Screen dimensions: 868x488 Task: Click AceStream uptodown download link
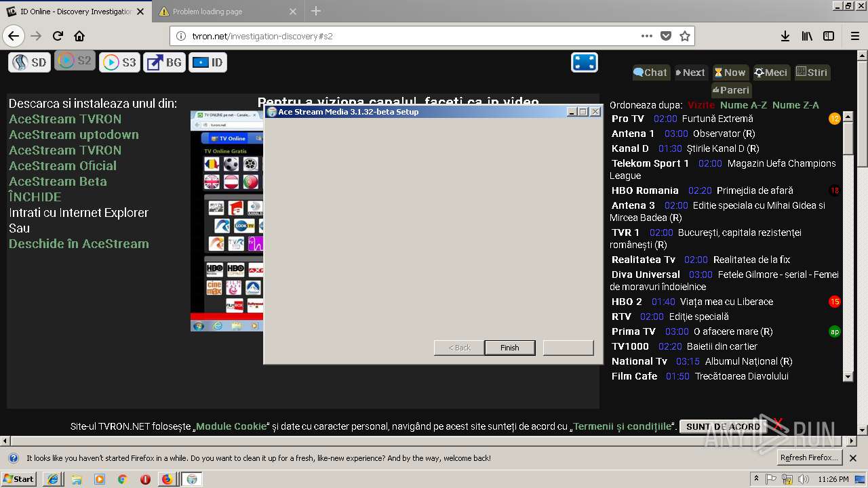(74, 135)
